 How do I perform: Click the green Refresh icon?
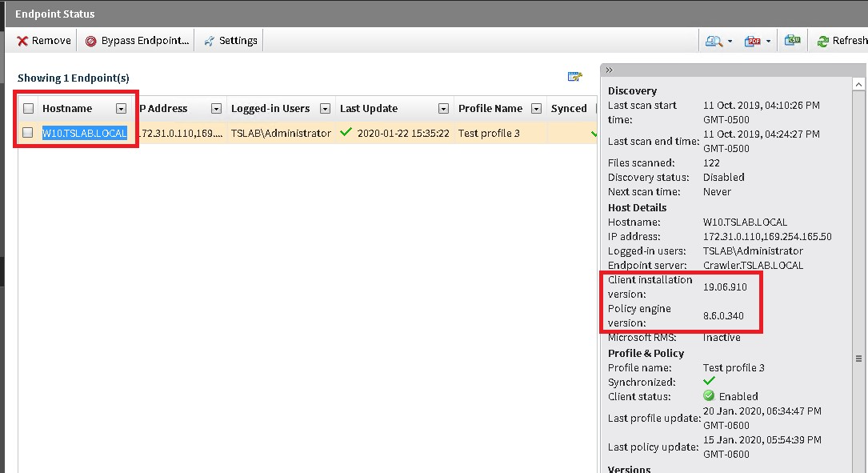822,41
